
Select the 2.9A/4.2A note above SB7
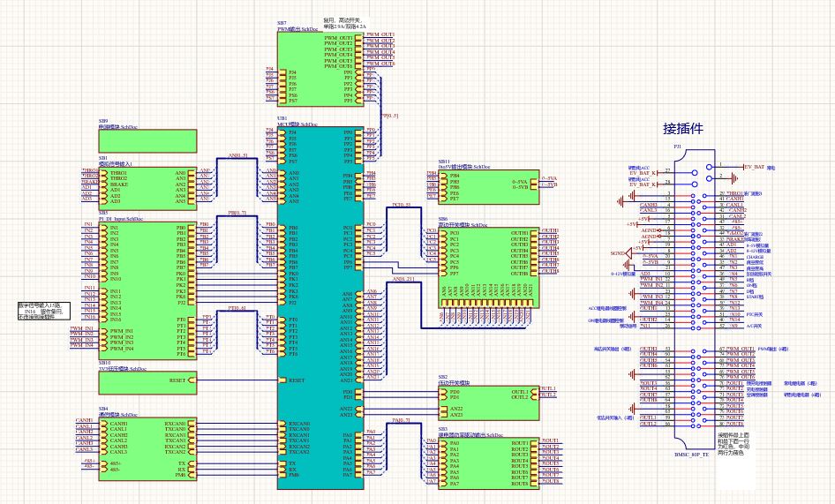tap(345, 23)
